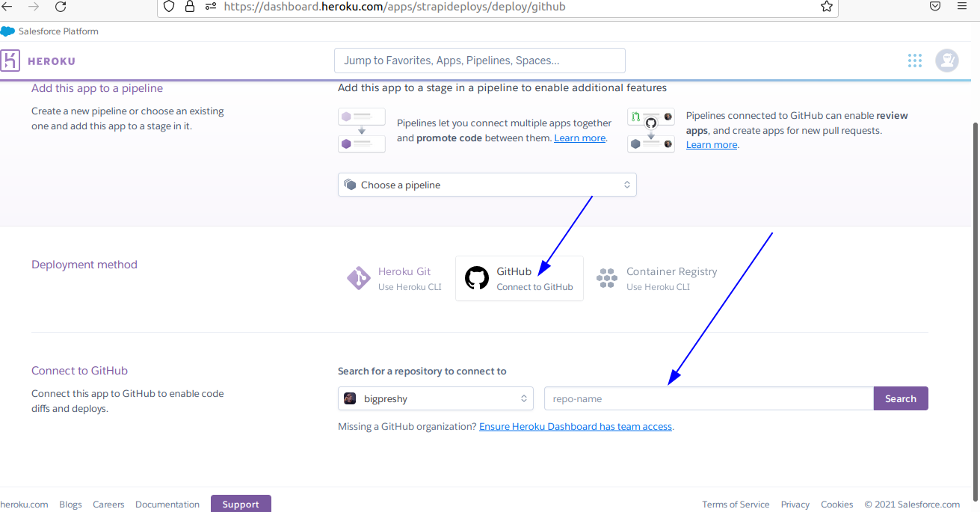Reload the page with the refresh icon

[x=61, y=6]
